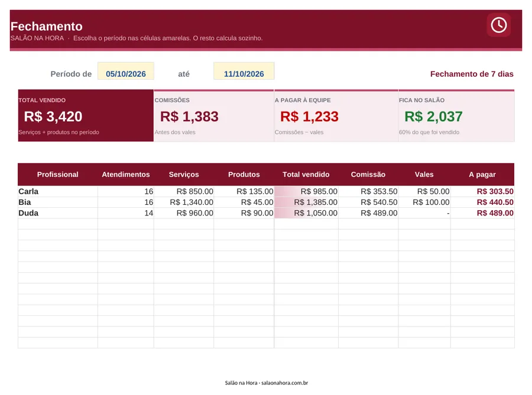Screen dimensions: 532x395
Task: Click the Serviços column header
Action: pos(184,174)
